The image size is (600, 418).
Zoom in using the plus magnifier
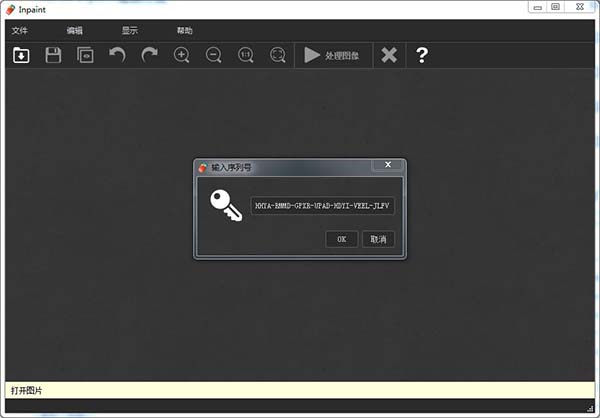point(181,55)
